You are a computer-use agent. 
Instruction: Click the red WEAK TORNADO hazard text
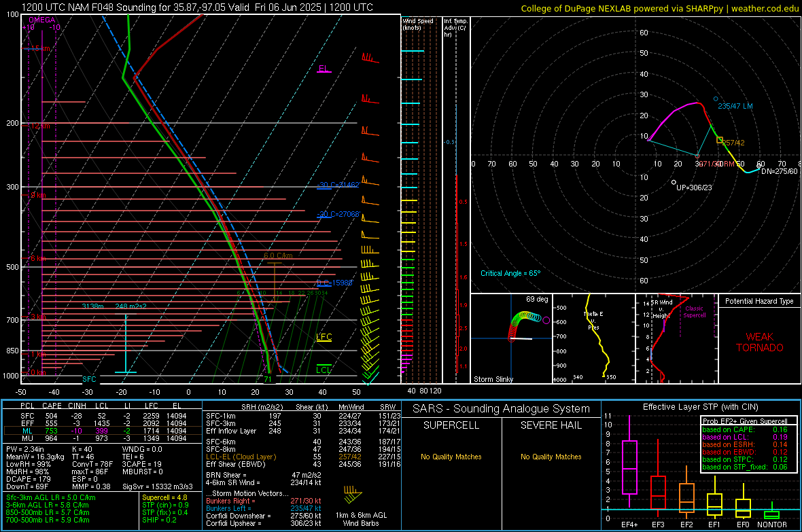click(760, 342)
